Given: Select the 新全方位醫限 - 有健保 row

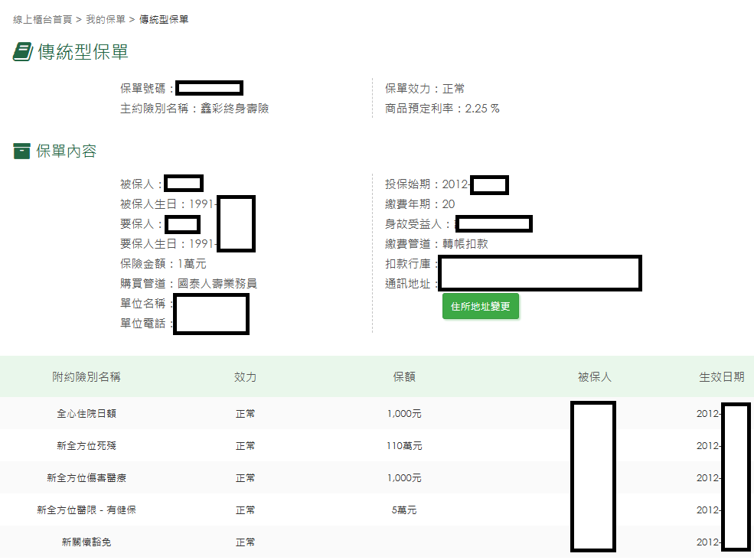Looking at the screenshot, I should click(86, 510).
